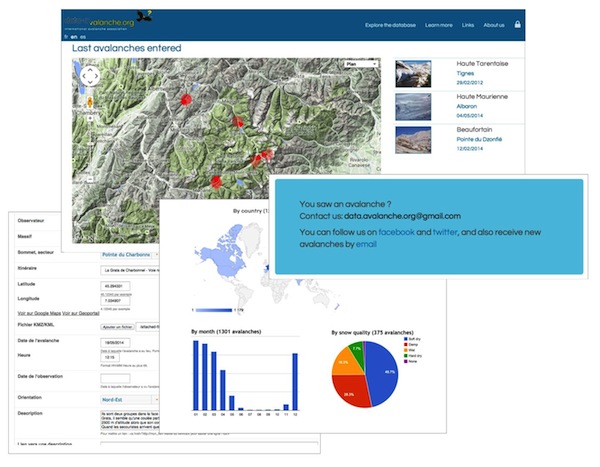600x467 pixels.
Task: Use the map pan control circle
Action: tap(90, 76)
